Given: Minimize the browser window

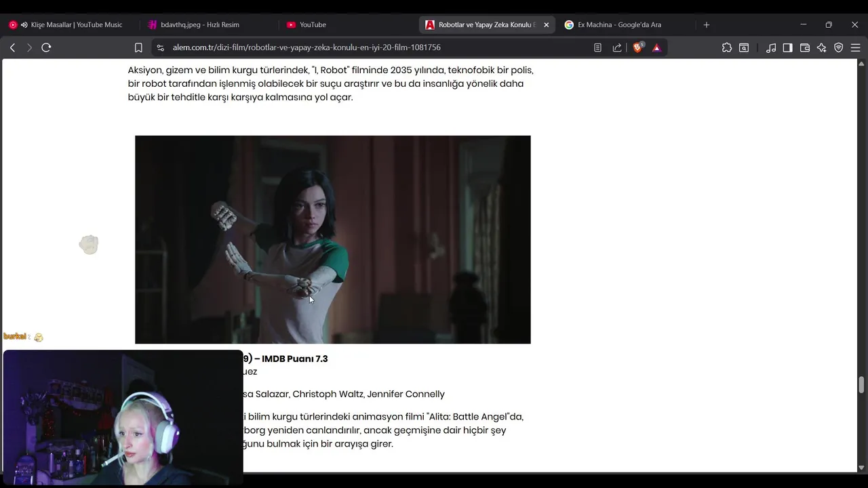Looking at the screenshot, I should click(x=803, y=24).
